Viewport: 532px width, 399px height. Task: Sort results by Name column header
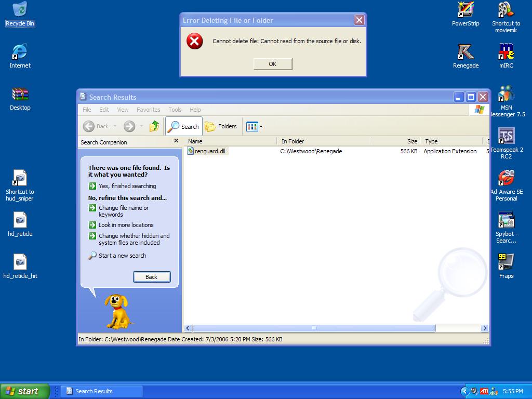[x=230, y=141]
